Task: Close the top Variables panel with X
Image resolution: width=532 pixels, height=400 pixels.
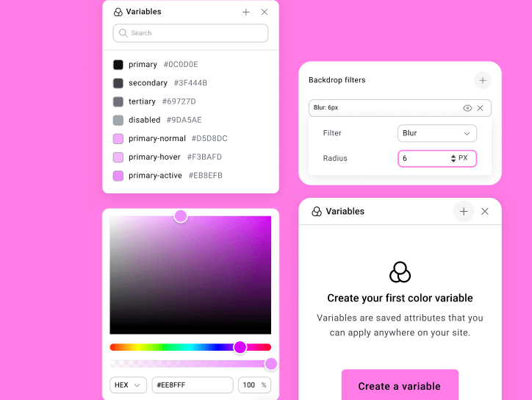Action: 265,12
